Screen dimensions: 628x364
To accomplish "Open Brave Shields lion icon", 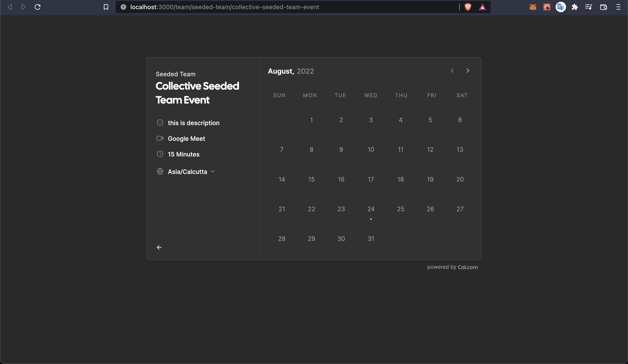I will [x=468, y=7].
